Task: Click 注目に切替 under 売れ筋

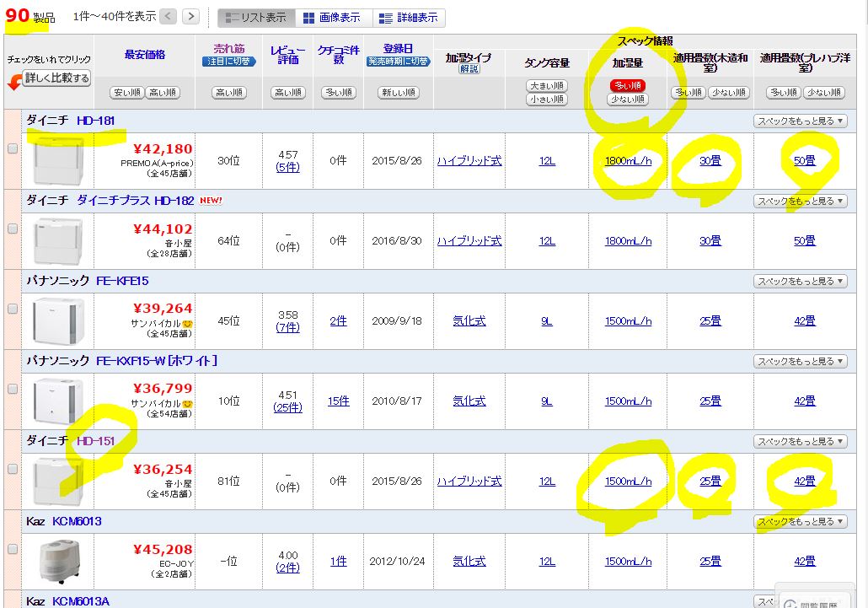Action: tap(228, 61)
